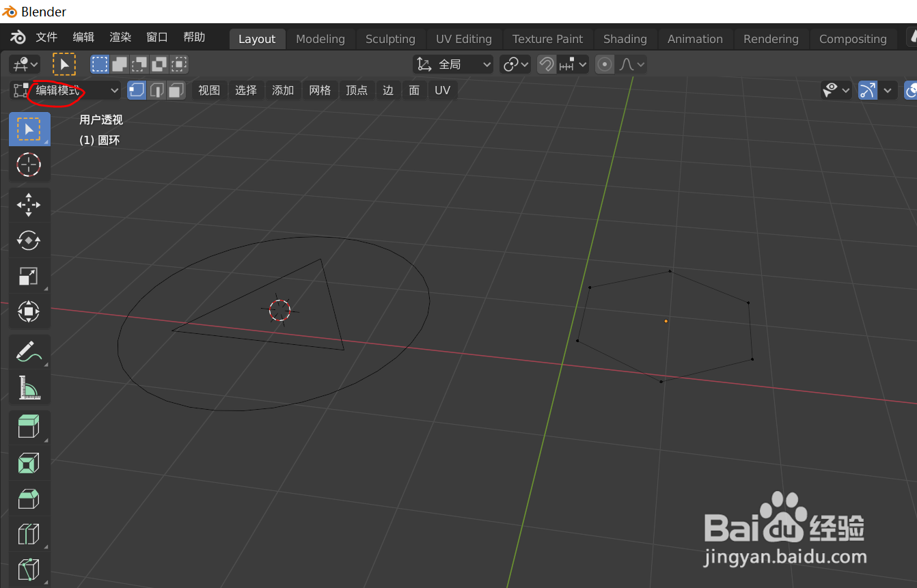The height and width of the screenshot is (588, 917).
Task: Select the Move tool in the toolbar
Action: click(x=29, y=204)
